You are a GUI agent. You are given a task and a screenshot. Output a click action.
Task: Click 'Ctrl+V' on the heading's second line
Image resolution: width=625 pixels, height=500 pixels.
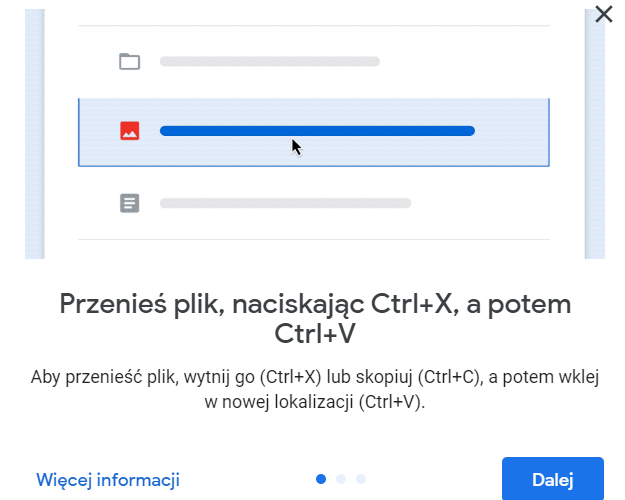(x=315, y=333)
